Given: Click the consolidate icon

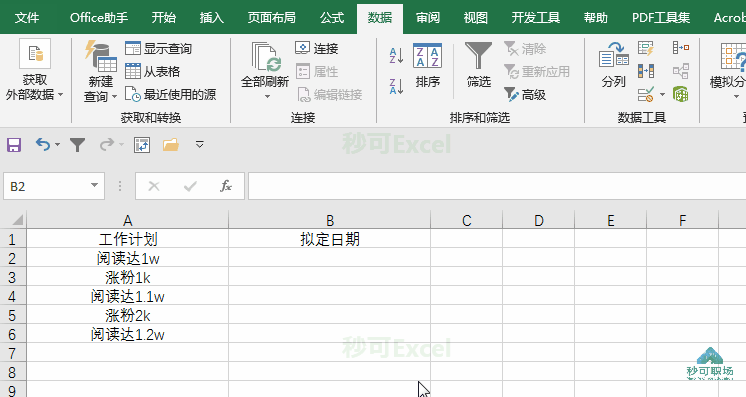Looking at the screenshot, I should tap(681, 48).
